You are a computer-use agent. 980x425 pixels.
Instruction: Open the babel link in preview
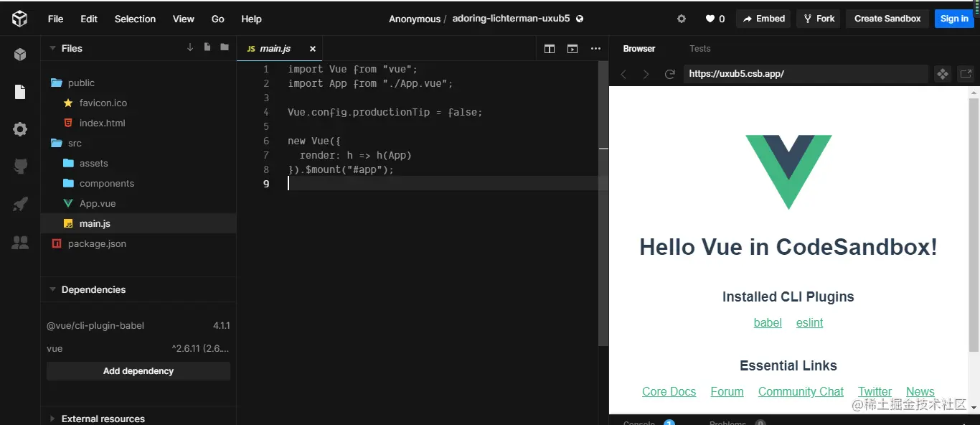(x=768, y=322)
